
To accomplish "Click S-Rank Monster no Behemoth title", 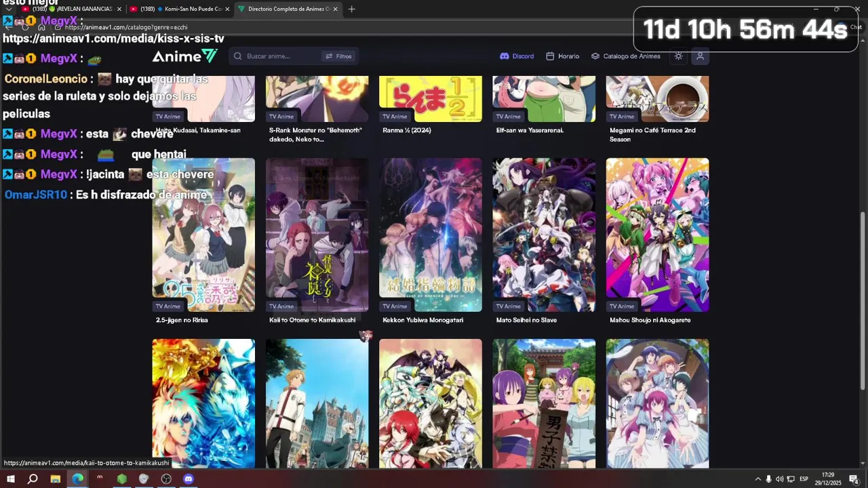I will 315,134.
